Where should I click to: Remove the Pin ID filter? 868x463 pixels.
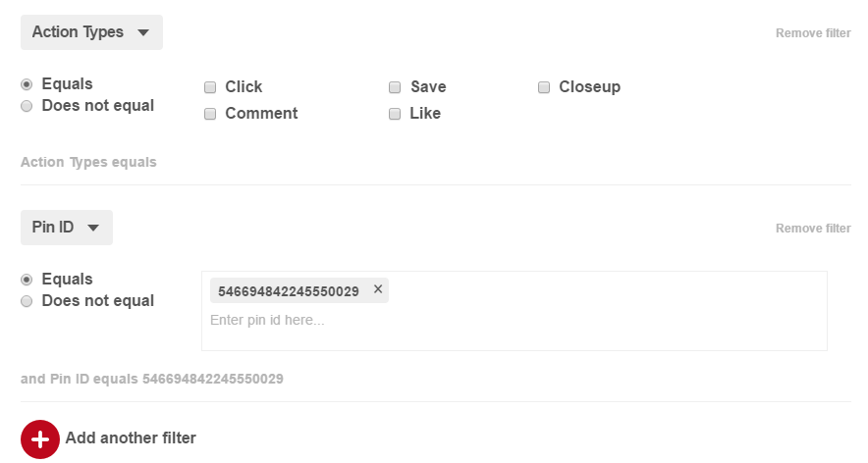coord(813,229)
